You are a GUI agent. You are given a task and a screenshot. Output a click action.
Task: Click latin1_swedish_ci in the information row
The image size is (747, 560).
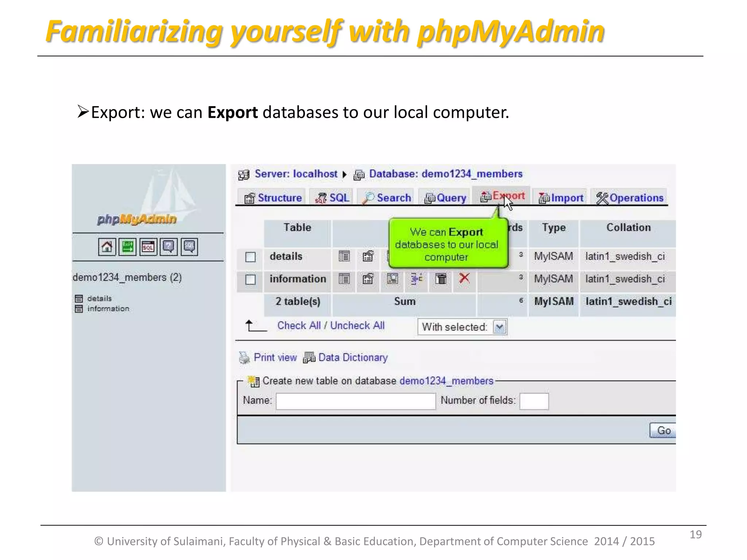[625, 279]
